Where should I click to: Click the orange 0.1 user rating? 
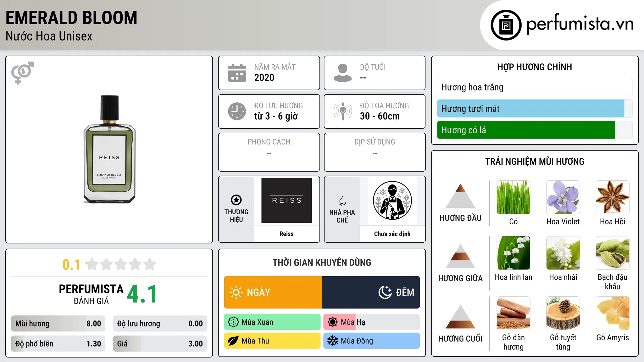coord(71,265)
